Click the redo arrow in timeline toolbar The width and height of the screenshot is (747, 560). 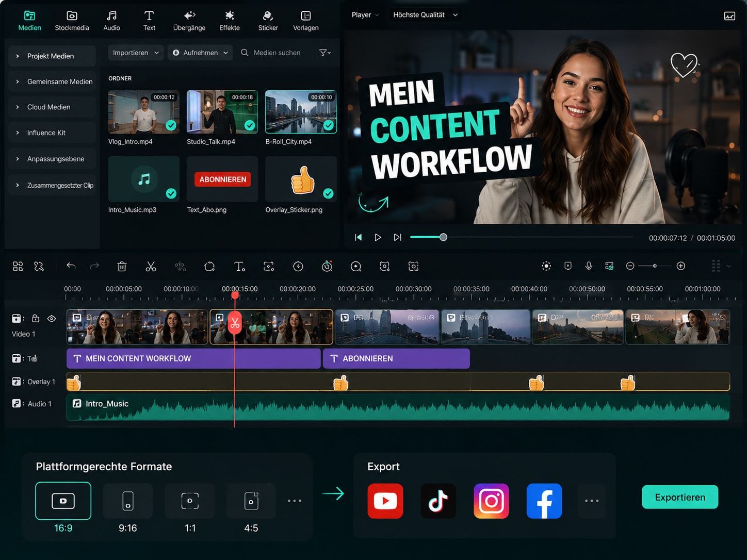click(94, 266)
